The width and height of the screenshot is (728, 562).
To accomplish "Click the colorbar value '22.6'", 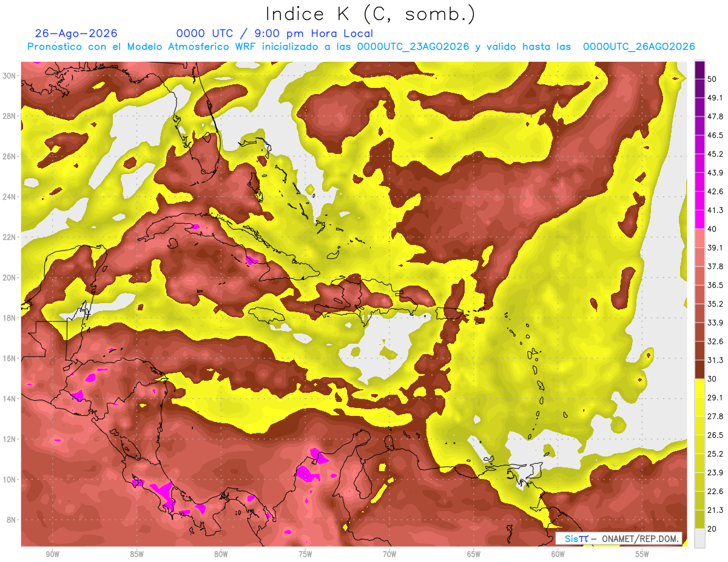I will click(715, 492).
